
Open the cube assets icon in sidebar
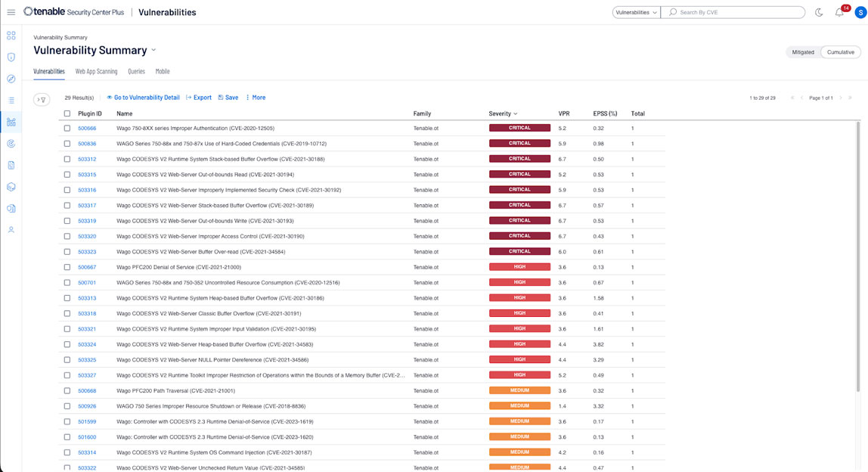[x=11, y=187]
